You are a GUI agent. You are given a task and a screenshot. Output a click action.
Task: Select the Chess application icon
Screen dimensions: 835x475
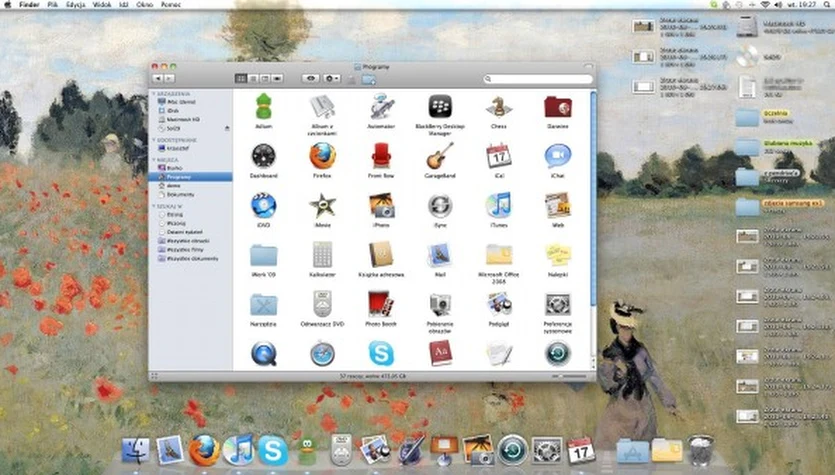click(498, 106)
